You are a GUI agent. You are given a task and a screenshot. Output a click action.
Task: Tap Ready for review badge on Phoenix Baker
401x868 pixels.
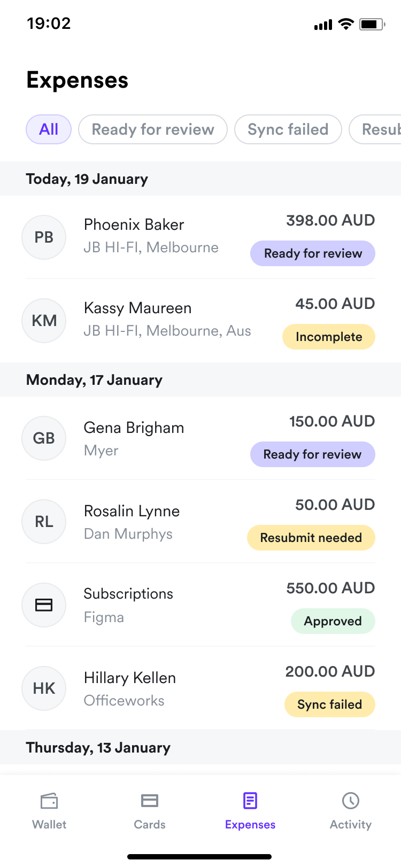coord(313,253)
